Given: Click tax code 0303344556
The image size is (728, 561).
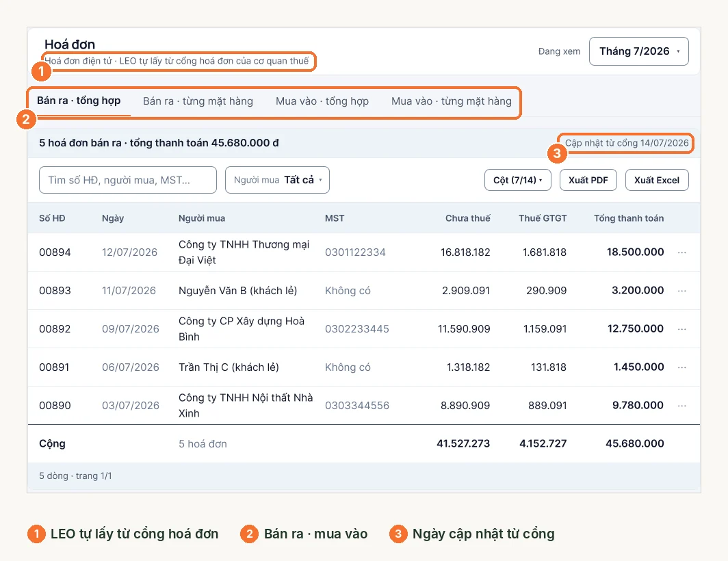Looking at the screenshot, I should click(357, 406).
